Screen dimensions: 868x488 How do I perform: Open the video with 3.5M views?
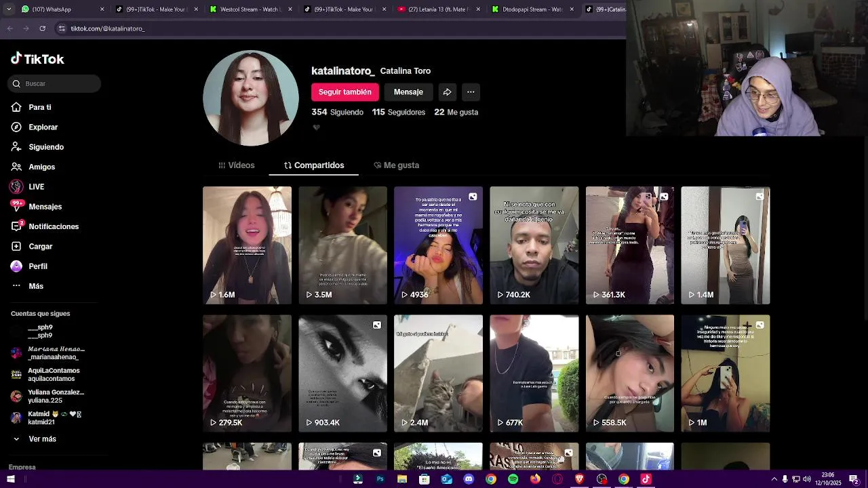point(342,245)
